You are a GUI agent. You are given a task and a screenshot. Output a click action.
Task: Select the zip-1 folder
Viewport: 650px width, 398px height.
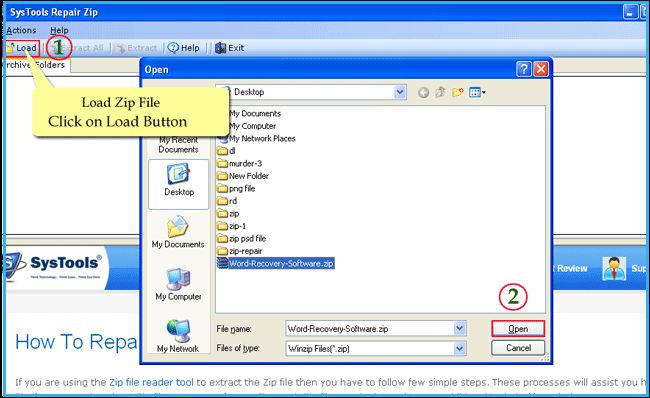[x=231, y=226]
